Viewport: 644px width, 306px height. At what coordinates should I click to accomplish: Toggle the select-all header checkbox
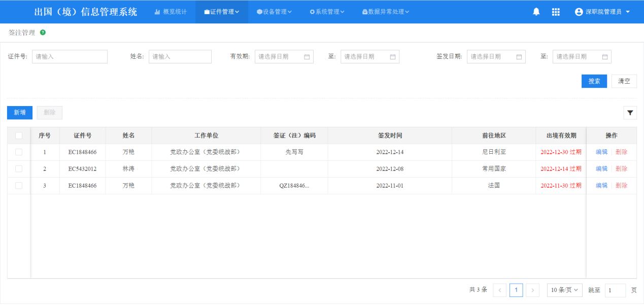[19, 135]
